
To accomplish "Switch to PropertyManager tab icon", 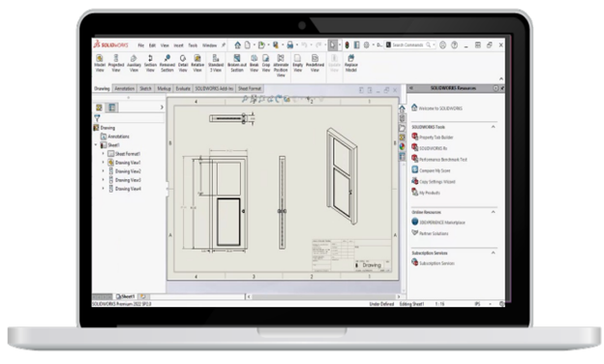I will pyautogui.click(x=112, y=107).
